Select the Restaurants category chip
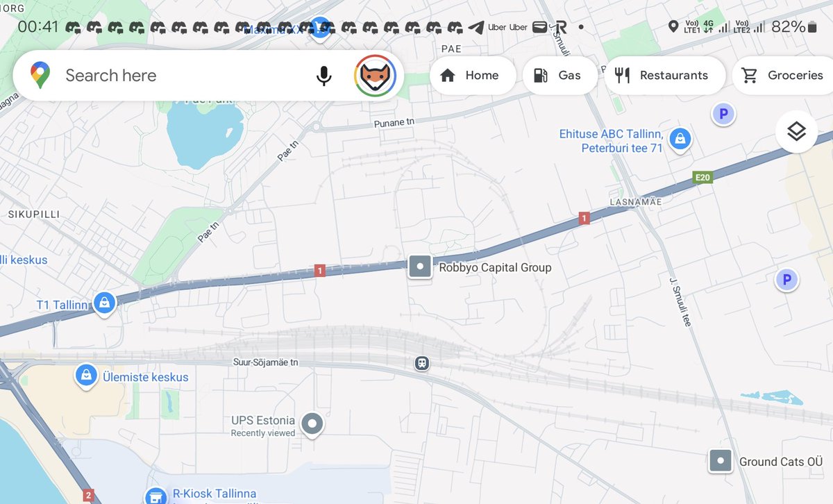This screenshot has width=833, height=504. pos(664,76)
